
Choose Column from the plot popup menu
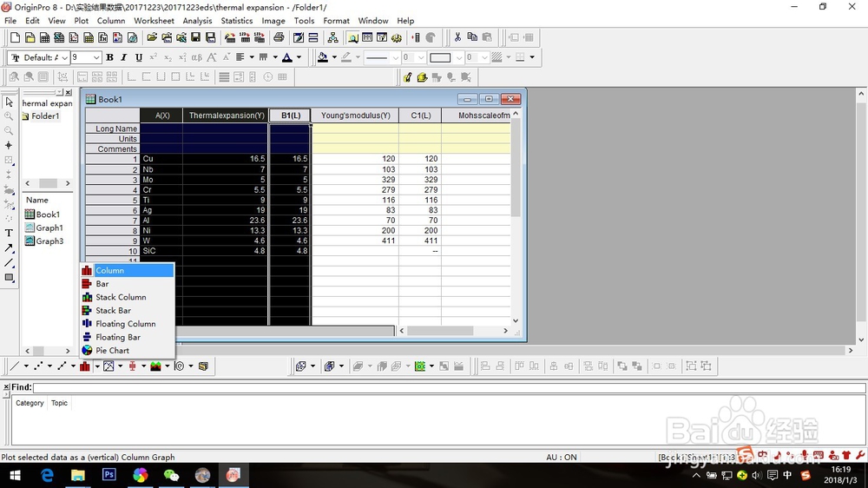(127, 270)
